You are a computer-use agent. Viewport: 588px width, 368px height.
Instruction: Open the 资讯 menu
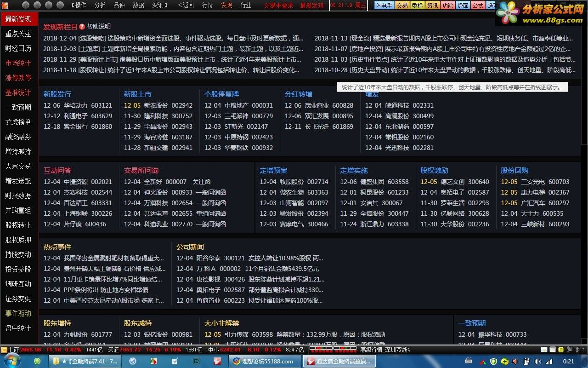point(158,5)
